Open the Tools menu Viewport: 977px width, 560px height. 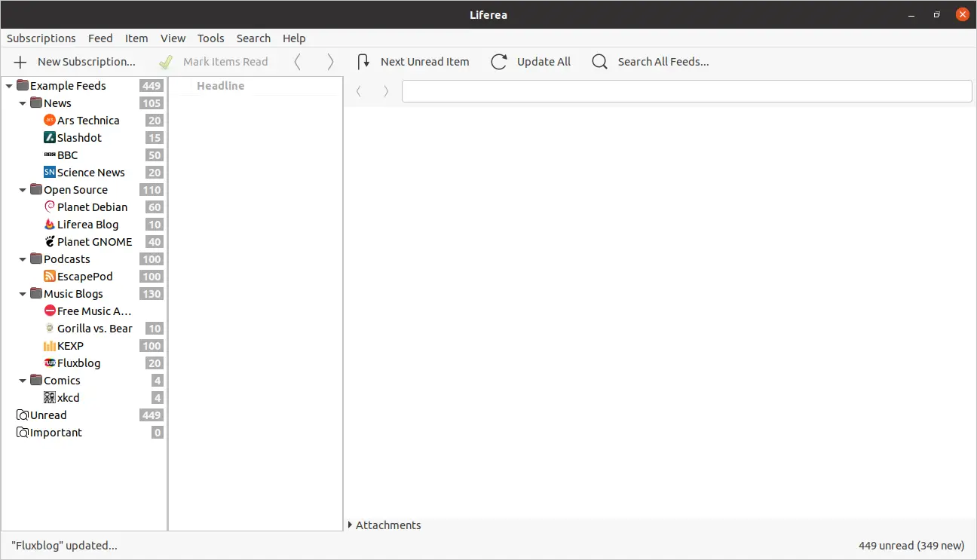tap(211, 38)
